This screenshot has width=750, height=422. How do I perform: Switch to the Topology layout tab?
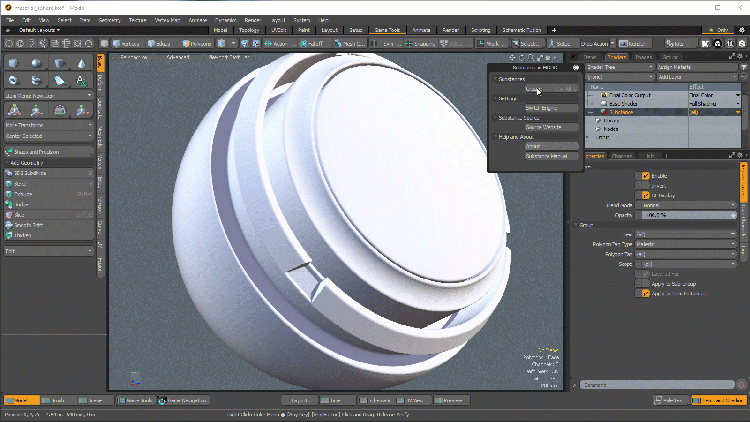coord(248,30)
